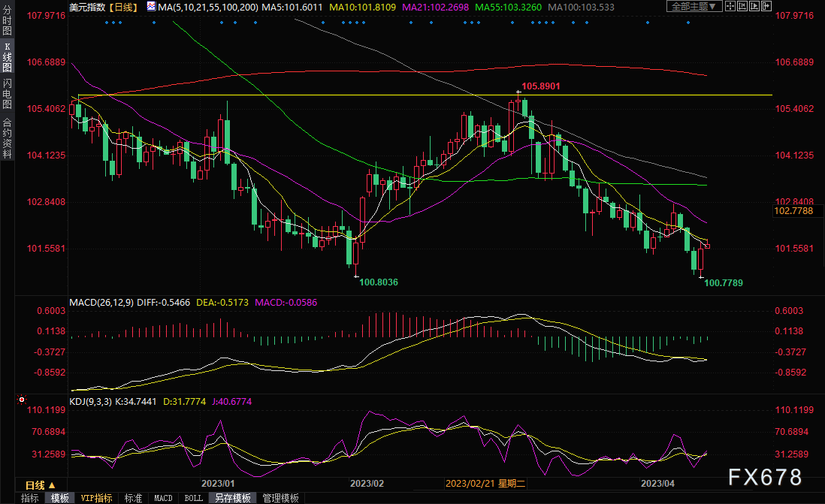Click the red KDJ panel settings icon
Viewport: 825px width, 504px height.
(21, 401)
